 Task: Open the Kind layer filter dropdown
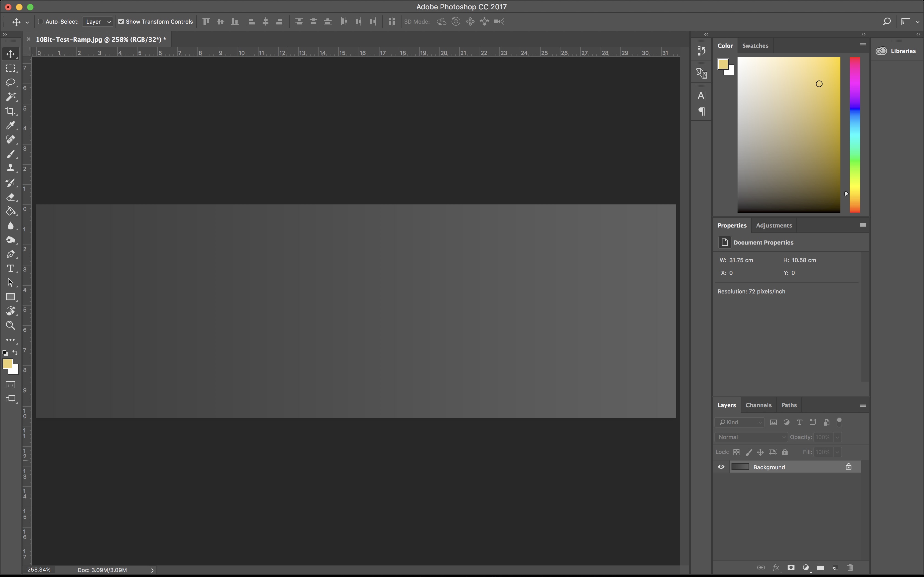pyautogui.click(x=739, y=422)
